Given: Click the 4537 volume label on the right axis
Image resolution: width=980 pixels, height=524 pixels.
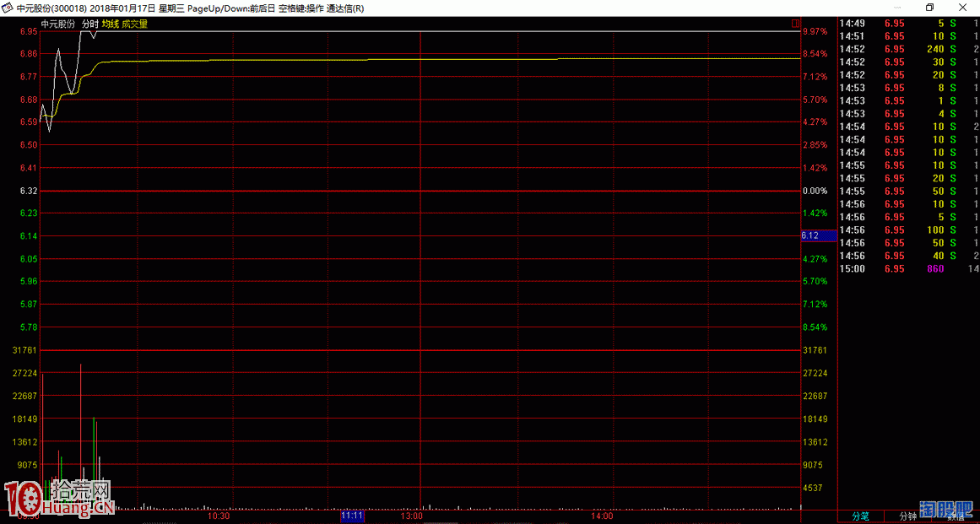Looking at the screenshot, I should click(813, 487).
